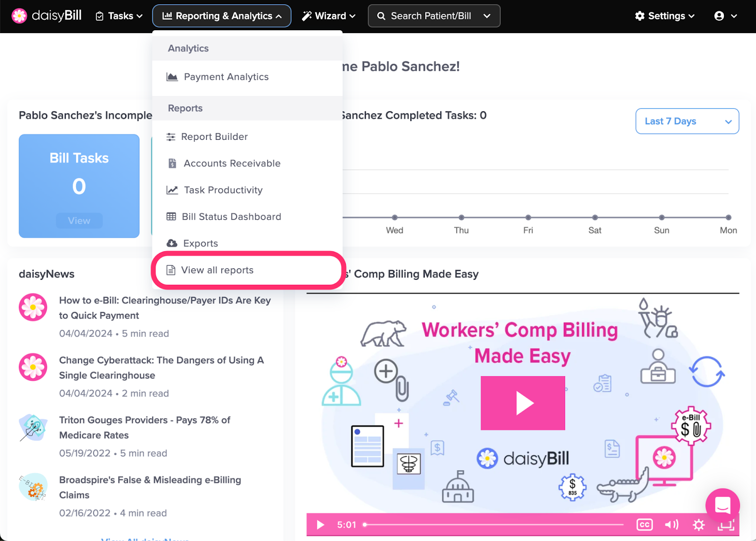Open the Last 7 Days date range dropdown
Screen dimensions: 756x541
687,121
